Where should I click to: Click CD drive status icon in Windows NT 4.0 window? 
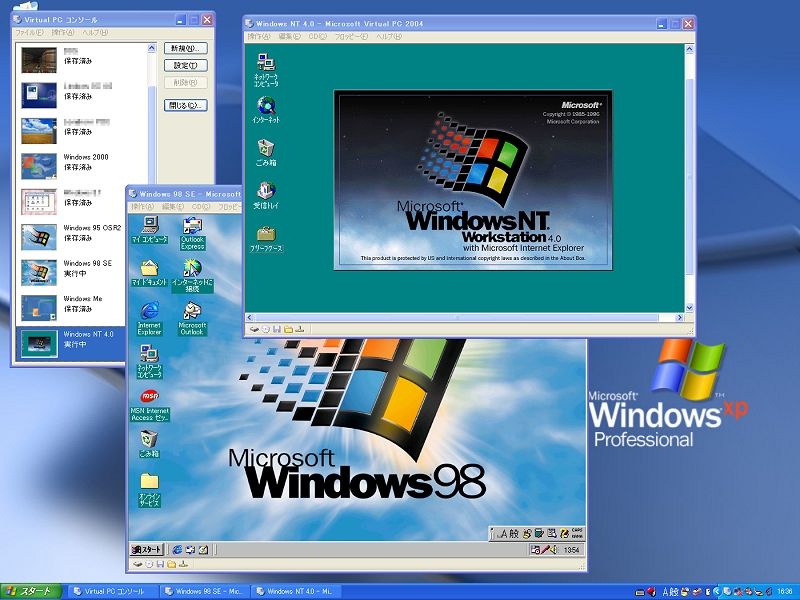tap(266, 329)
